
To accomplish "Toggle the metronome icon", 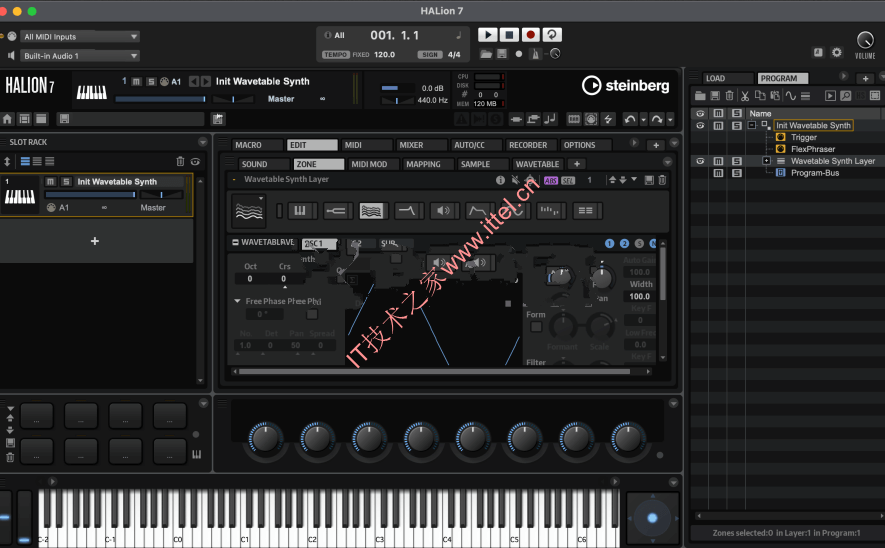I will coord(535,54).
